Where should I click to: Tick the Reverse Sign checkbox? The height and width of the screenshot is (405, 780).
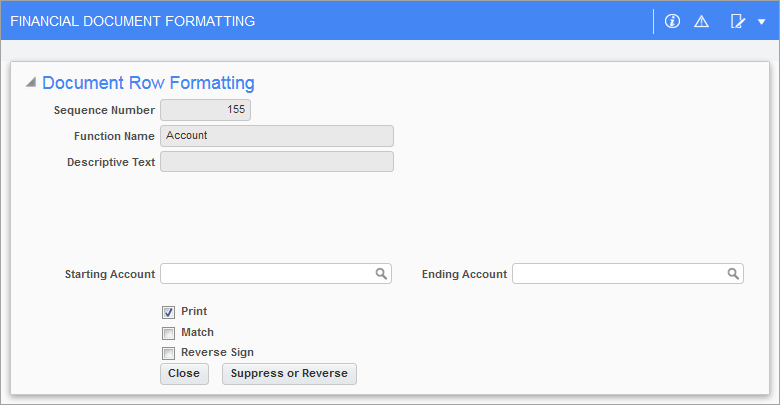click(x=169, y=353)
